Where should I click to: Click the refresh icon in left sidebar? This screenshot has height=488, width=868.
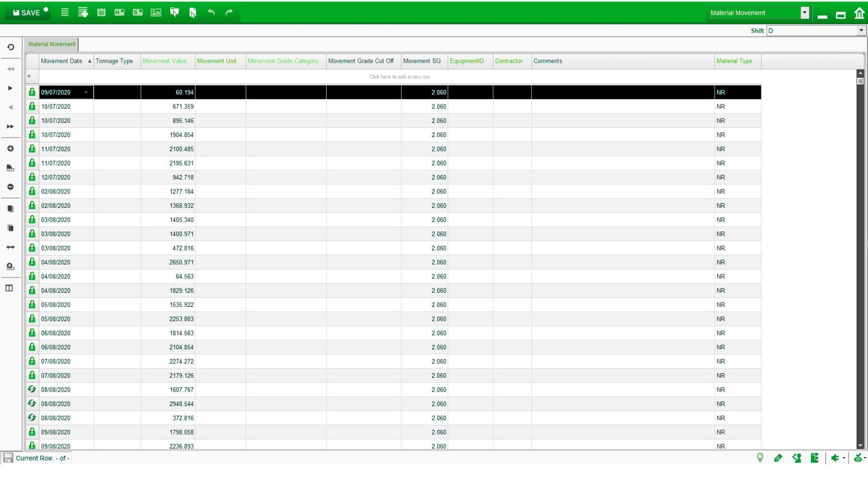[10, 47]
